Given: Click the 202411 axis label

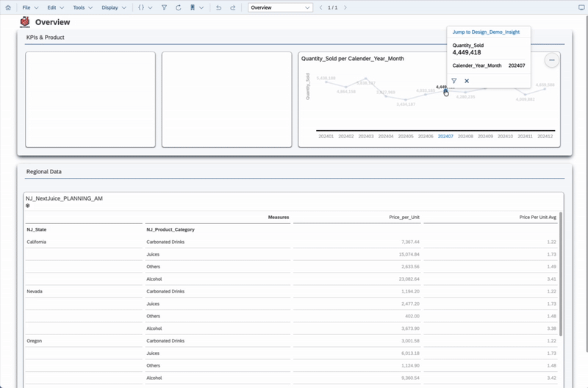Looking at the screenshot, I should point(525,137).
